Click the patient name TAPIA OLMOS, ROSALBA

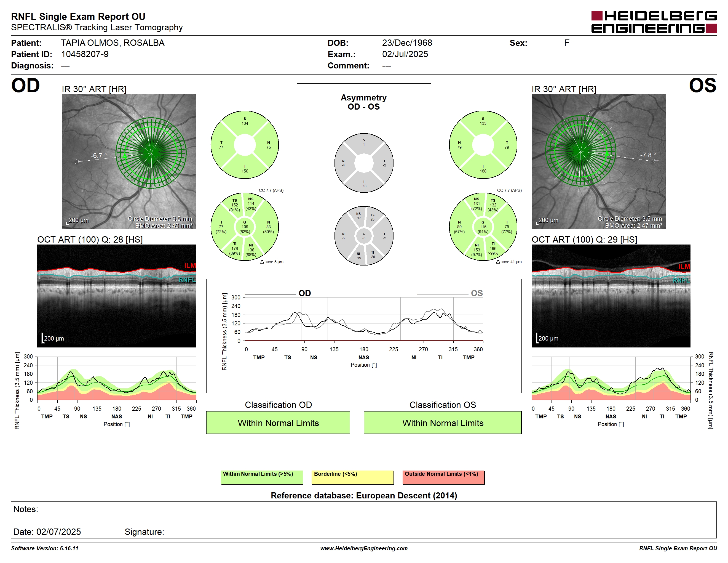tap(113, 43)
